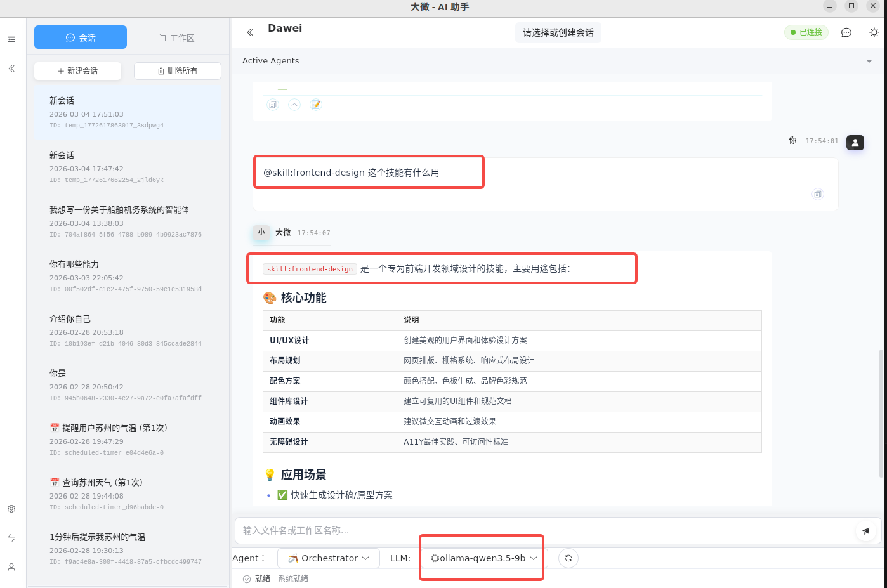Screen dimensions: 887x588
Task: Select the 会话 tab
Action: 81,37
